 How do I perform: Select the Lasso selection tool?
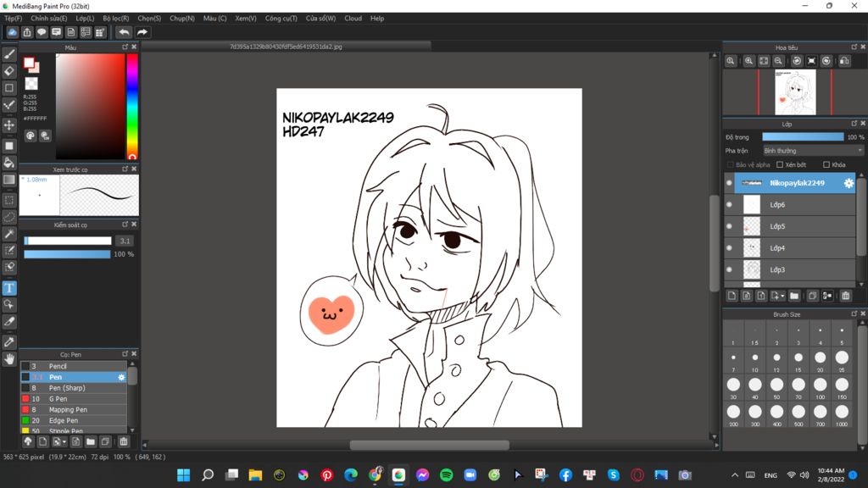pos(9,216)
